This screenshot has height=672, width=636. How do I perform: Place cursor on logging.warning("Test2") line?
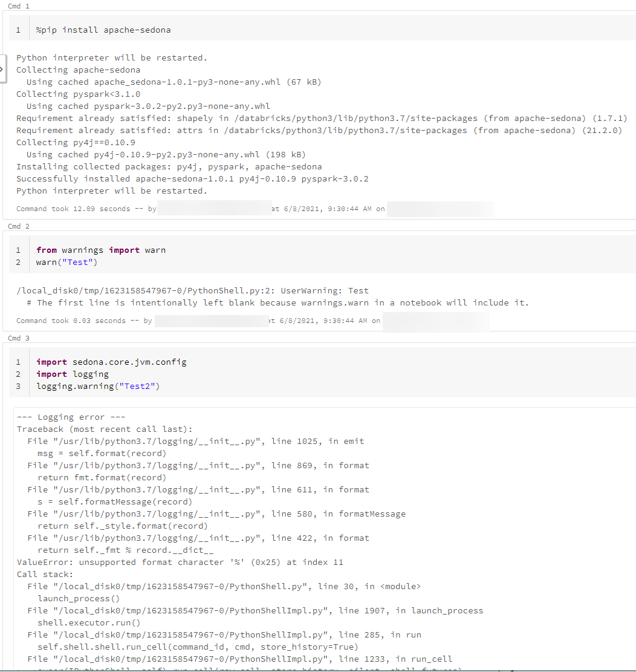[98, 386]
